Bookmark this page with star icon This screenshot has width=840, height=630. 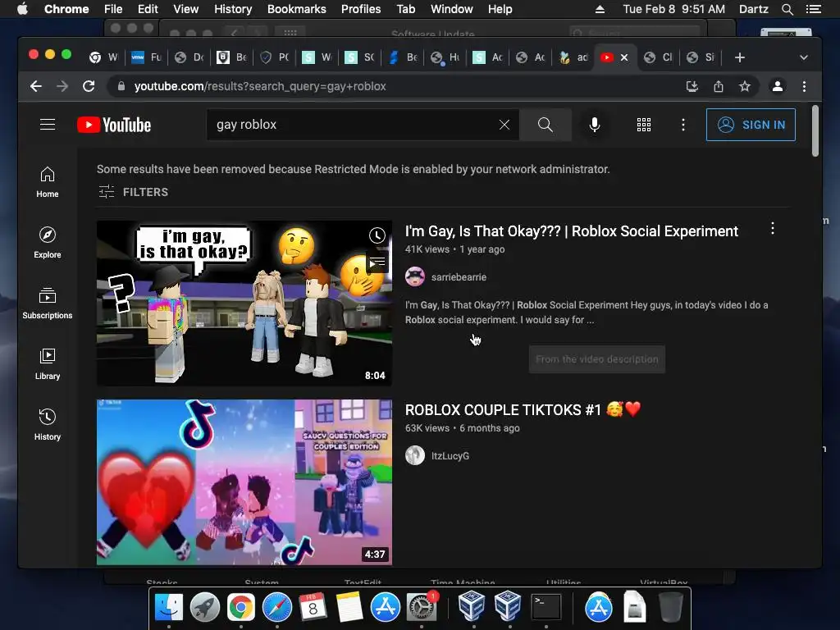(745, 86)
